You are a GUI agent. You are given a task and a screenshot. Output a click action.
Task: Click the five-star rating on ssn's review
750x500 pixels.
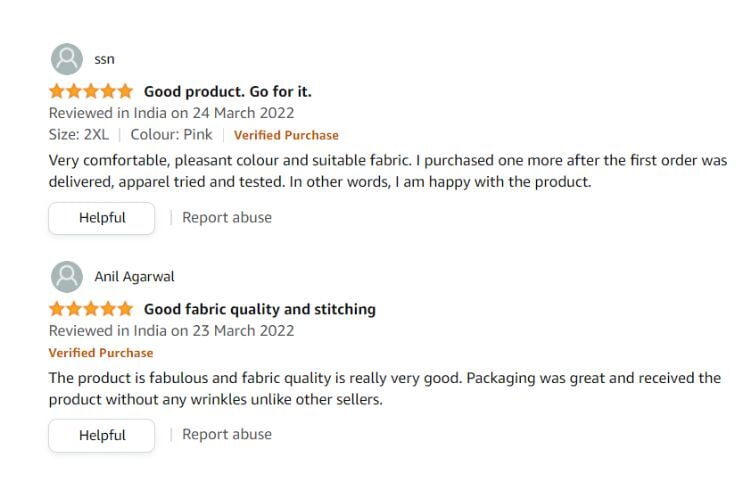coord(90,92)
